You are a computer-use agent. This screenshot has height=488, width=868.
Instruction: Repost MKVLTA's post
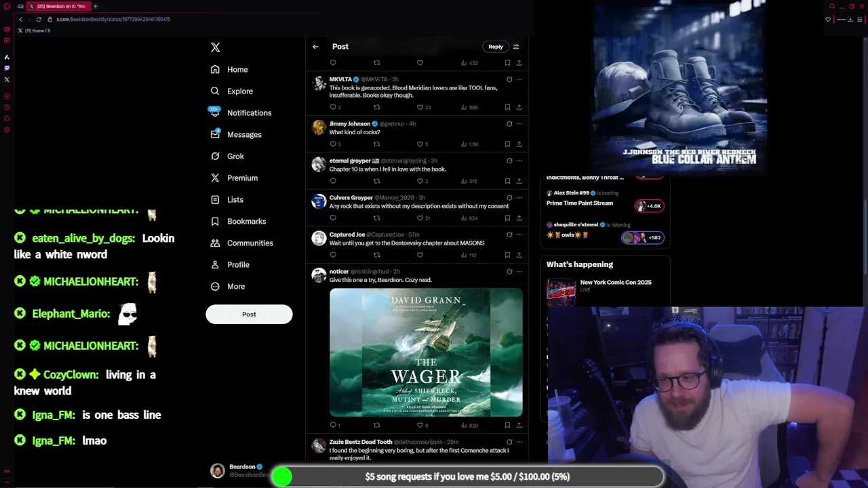(x=376, y=107)
